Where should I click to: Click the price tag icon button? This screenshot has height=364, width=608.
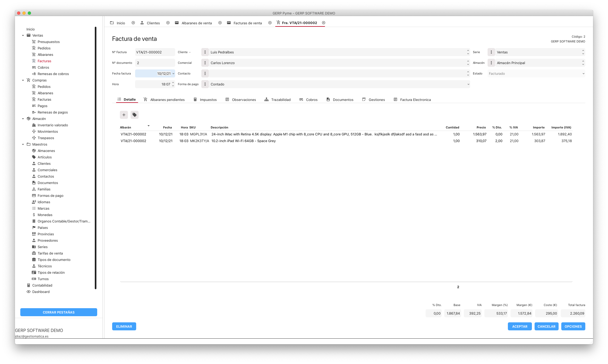click(134, 115)
